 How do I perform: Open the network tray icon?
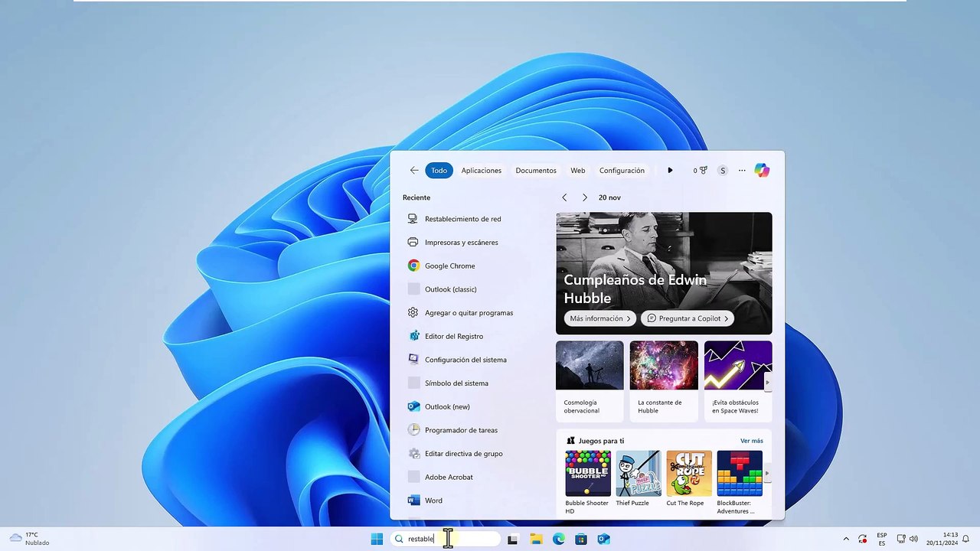900,539
